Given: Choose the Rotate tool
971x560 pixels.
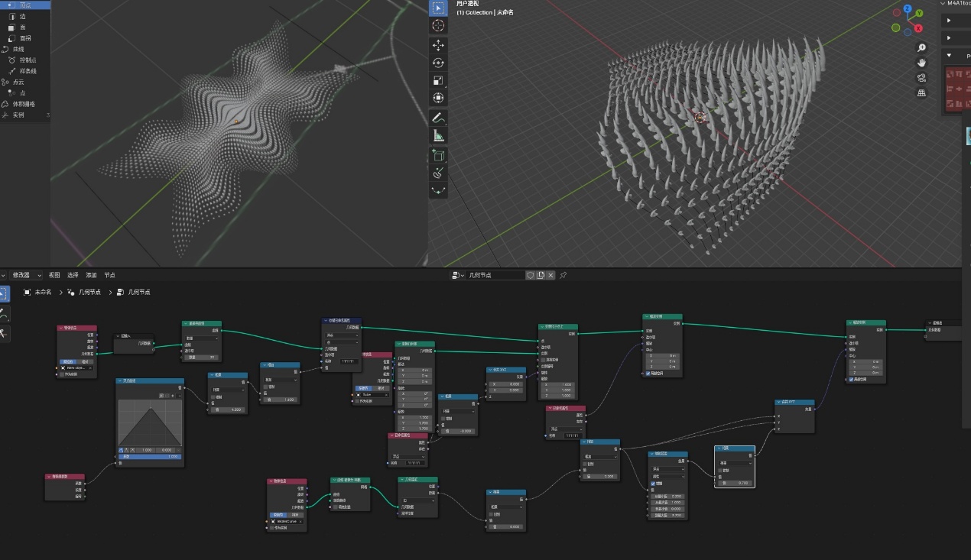Looking at the screenshot, I should coord(438,63).
